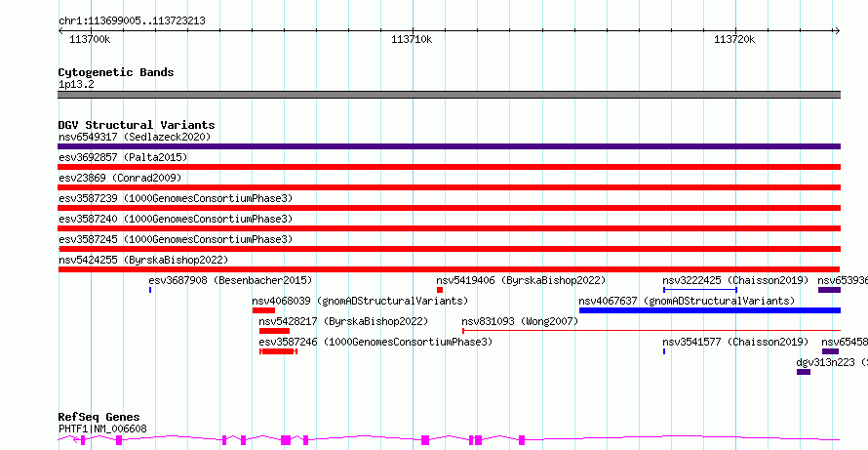The width and height of the screenshot is (868, 450).
Task: Select the purple dgv313n223 variant bar
Action: [804, 372]
